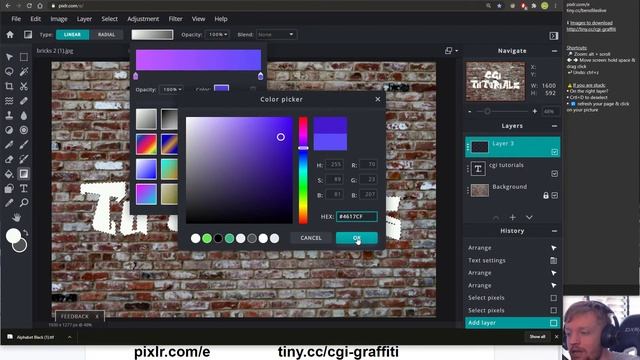Screen dimensions: 640x360
Task: Open the Layer menu
Action: point(84,19)
